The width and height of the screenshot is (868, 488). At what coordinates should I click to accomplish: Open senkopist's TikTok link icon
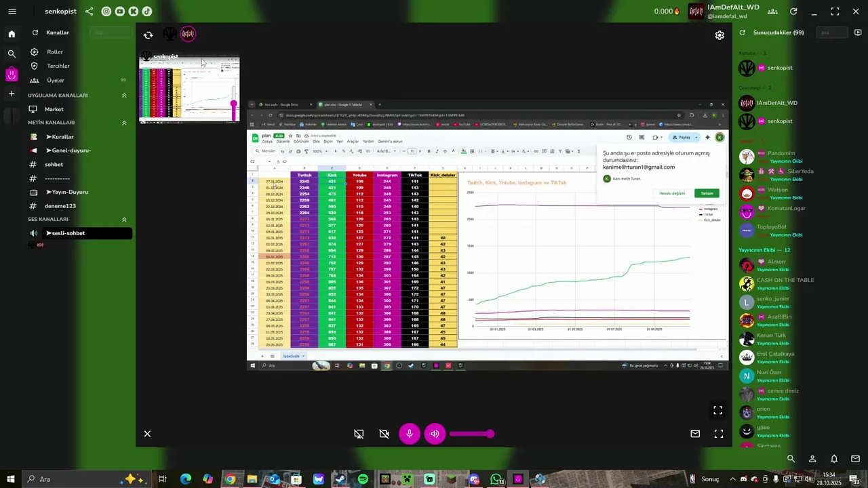[x=146, y=12]
